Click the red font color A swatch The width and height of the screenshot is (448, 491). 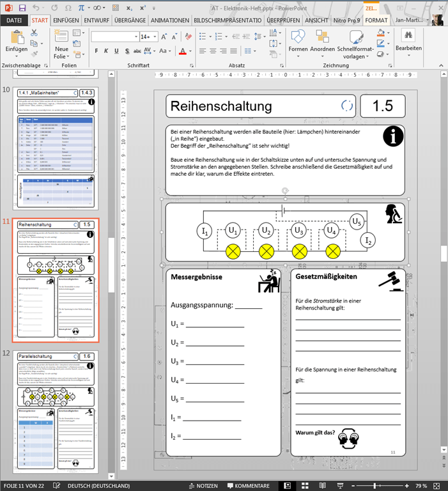coord(183,51)
